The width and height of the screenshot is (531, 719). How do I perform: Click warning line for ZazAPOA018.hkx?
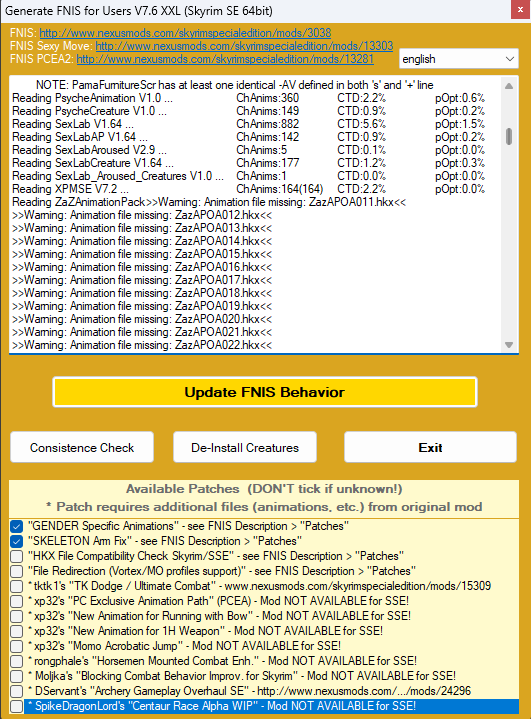coord(142,293)
